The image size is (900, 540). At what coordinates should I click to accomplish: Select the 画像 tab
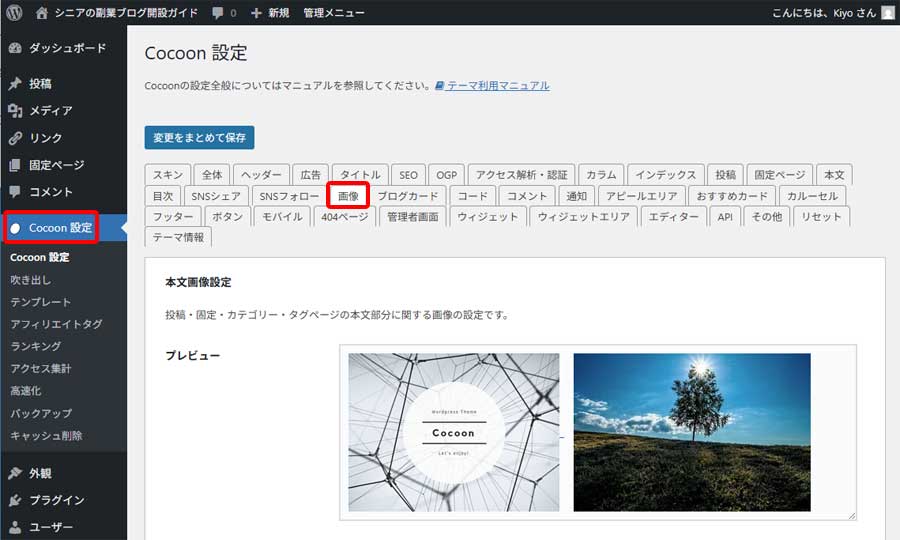[348, 196]
